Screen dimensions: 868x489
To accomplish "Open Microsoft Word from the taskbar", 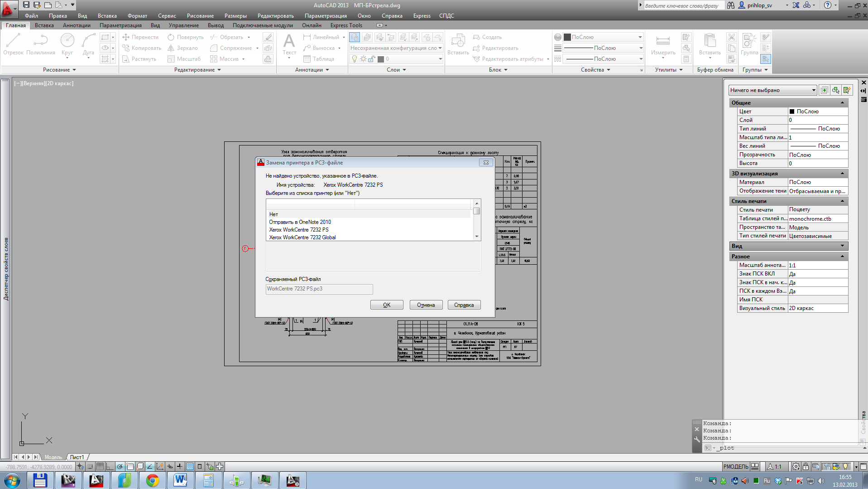I will click(180, 480).
